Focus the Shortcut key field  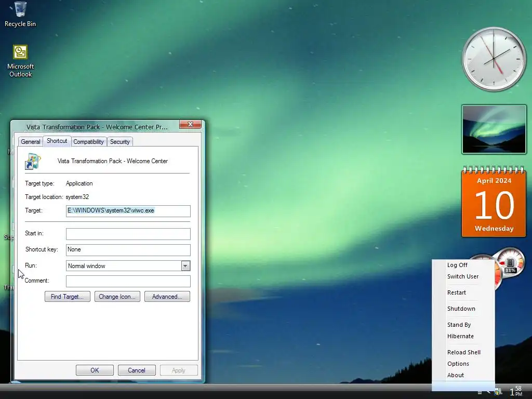click(x=128, y=250)
